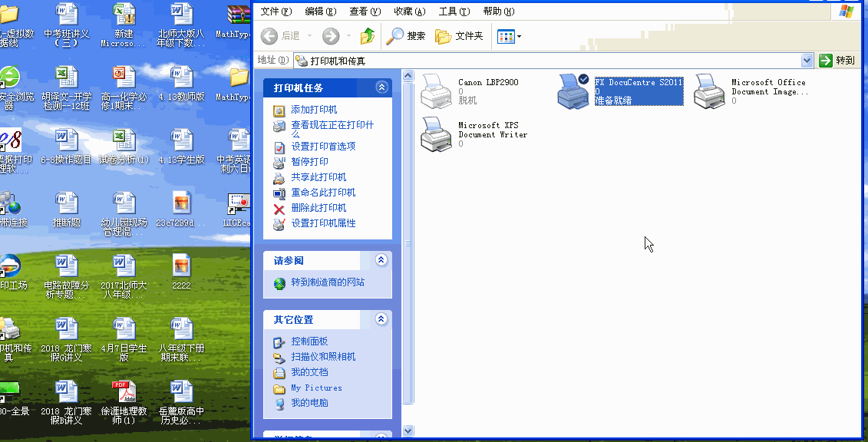Viewport: 868px width, 442px height.
Task: Open the 文件(F) menu
Action: tap(276, 12)
